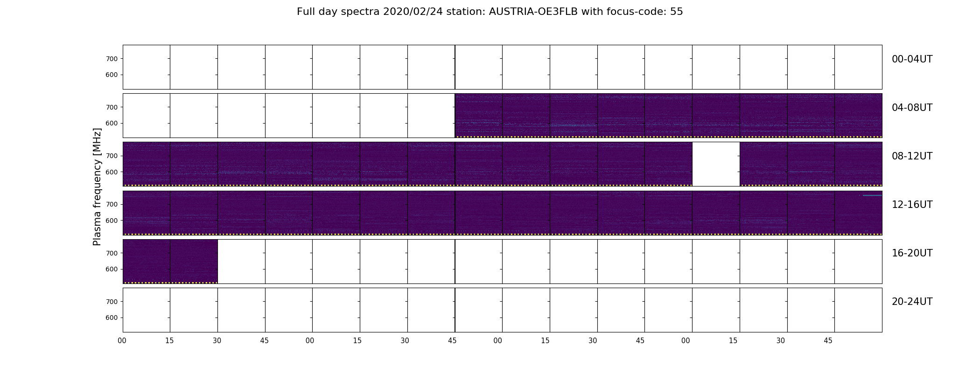Click the 700 tick label in 16-20UT row
The image size is (980, 373).
pyautogui.click(x=112, y=253)
